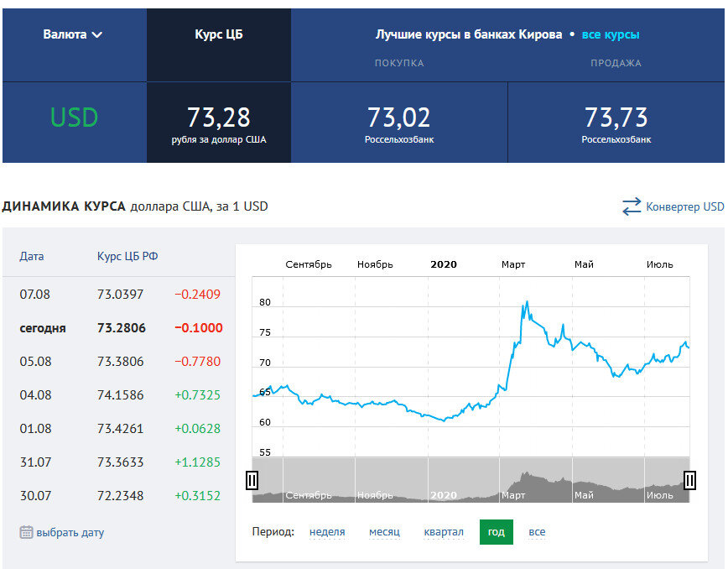Open выбрать дату date picker

[x=70, y=532]
